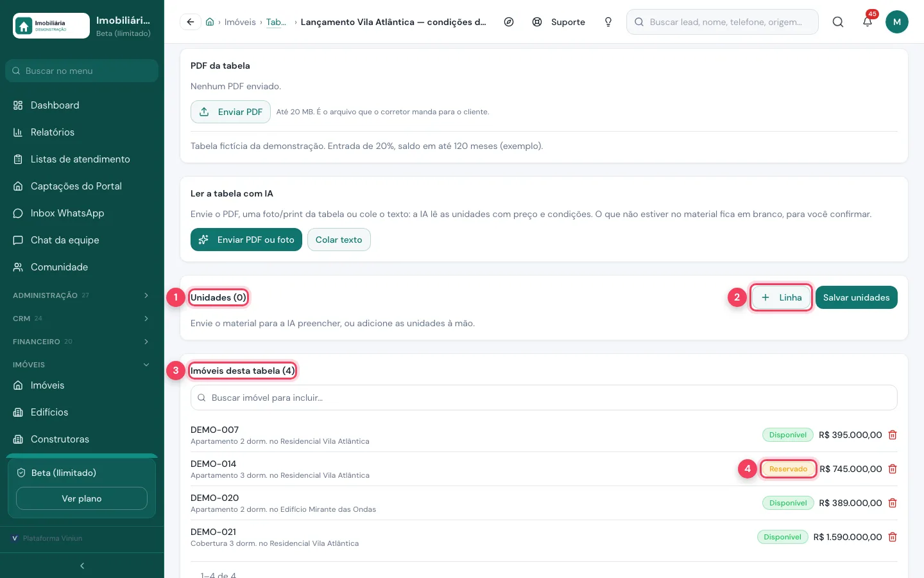Focus the Buscar no menu field
This screenshot has width=924, height=578.
pyautogui.click(x=82, y=71)
